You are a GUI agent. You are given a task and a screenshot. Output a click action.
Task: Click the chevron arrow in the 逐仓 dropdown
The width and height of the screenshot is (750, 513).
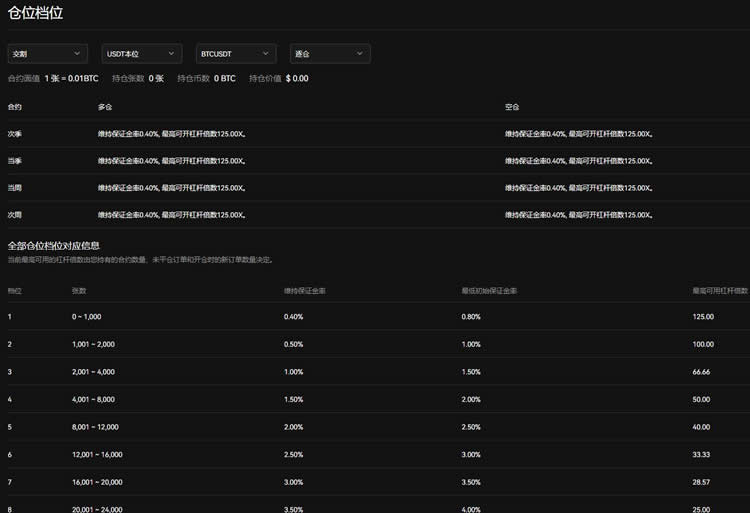(x=360, y=54)
